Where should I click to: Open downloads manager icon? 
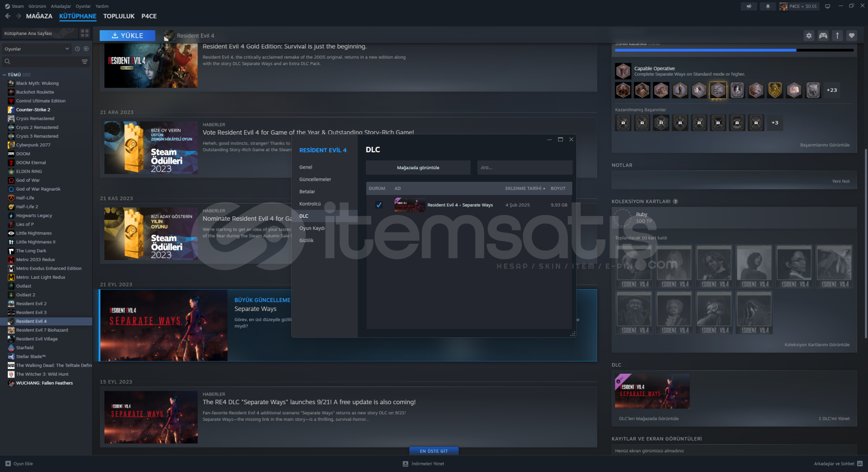tap(406, 464)
